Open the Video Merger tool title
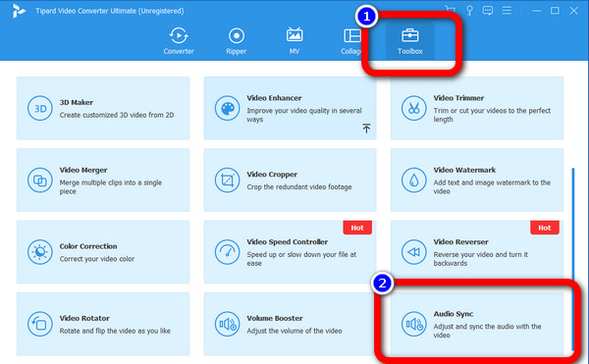Image resolution: width=589 pixels, height=364 pixels. click(x=83, y=170)
